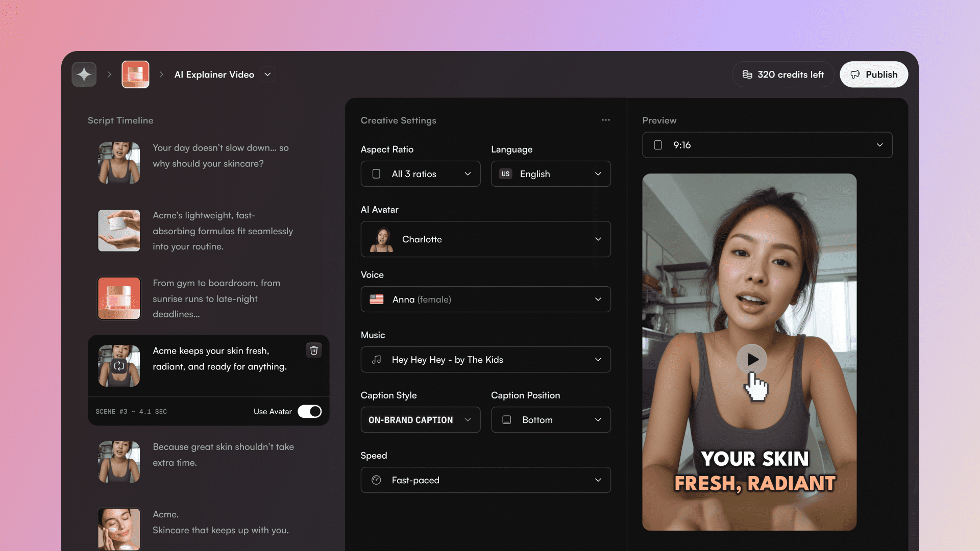
Task: Toggle the Use Avatar switch
Action: 310,411
